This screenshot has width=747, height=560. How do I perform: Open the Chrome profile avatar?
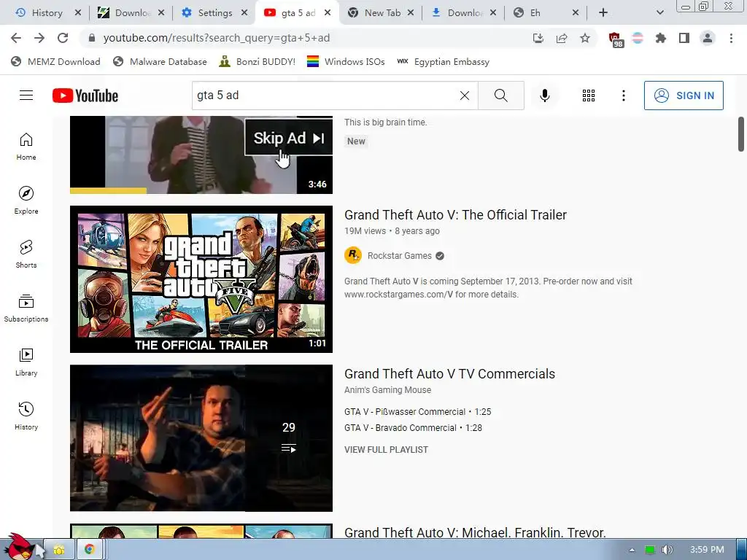pos(708,38)
